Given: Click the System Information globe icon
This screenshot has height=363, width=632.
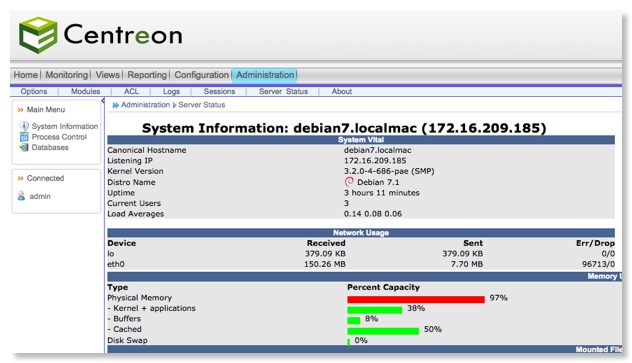Looking at the screenshot, I should tap(24, 126).
